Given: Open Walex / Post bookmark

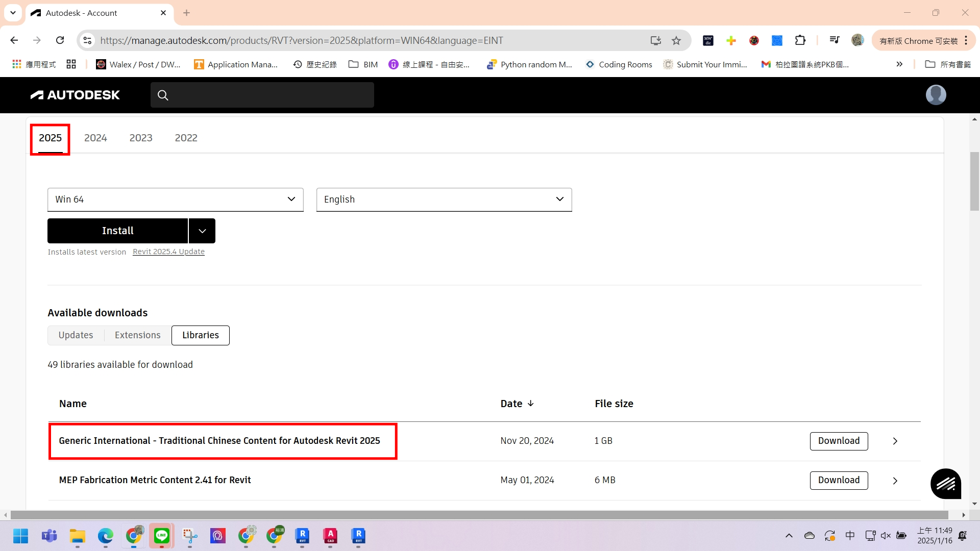Looking at the screenshot, I should [138, 64].
